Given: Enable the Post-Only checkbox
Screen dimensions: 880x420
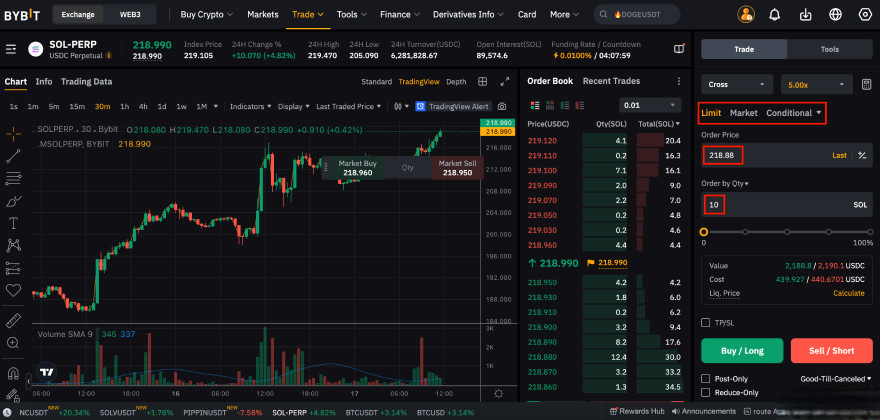Looking at the screenshot, I should (706, 379).
